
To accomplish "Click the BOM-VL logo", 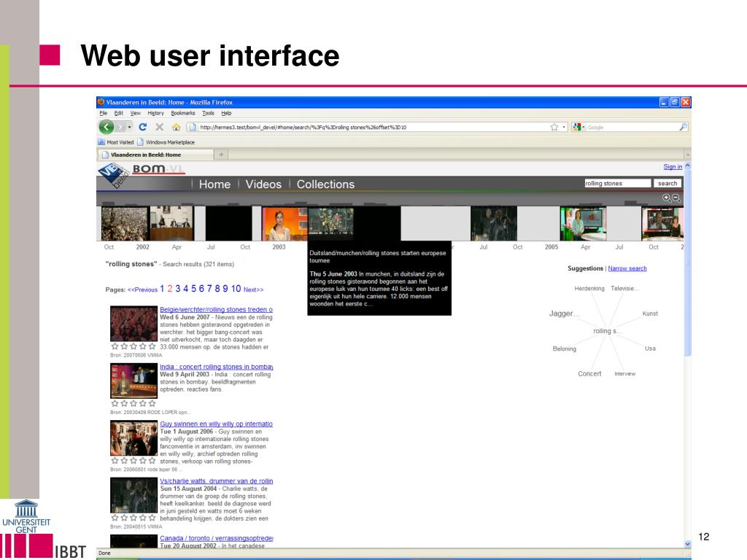I will (158, 169).
